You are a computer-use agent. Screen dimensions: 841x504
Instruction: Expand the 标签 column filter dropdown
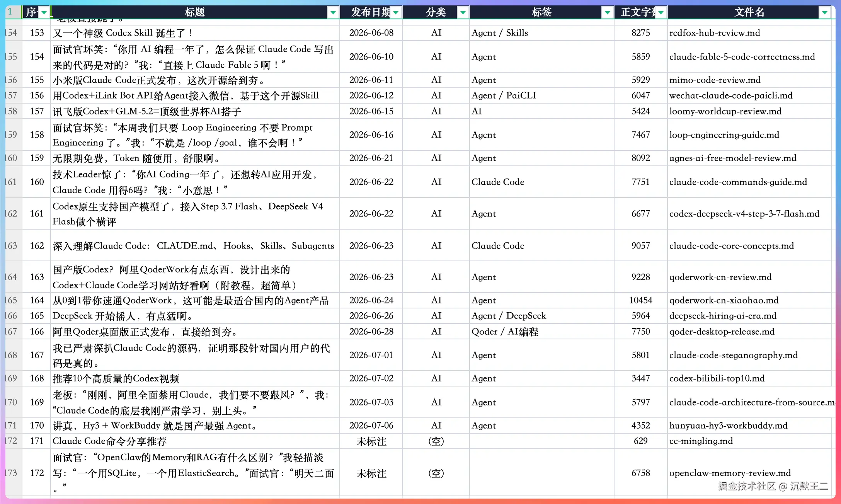click(x=607, y=13)
